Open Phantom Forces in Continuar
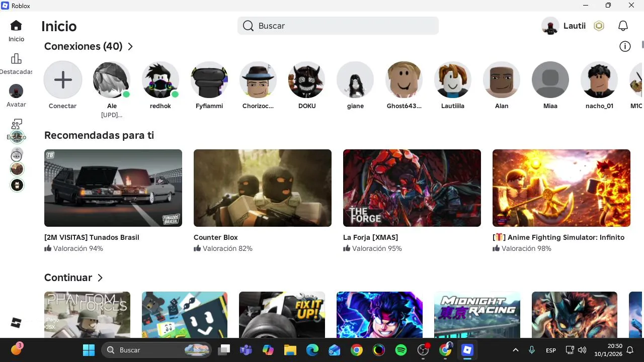This screenshot has height=362, width=644. click(87, 315)
